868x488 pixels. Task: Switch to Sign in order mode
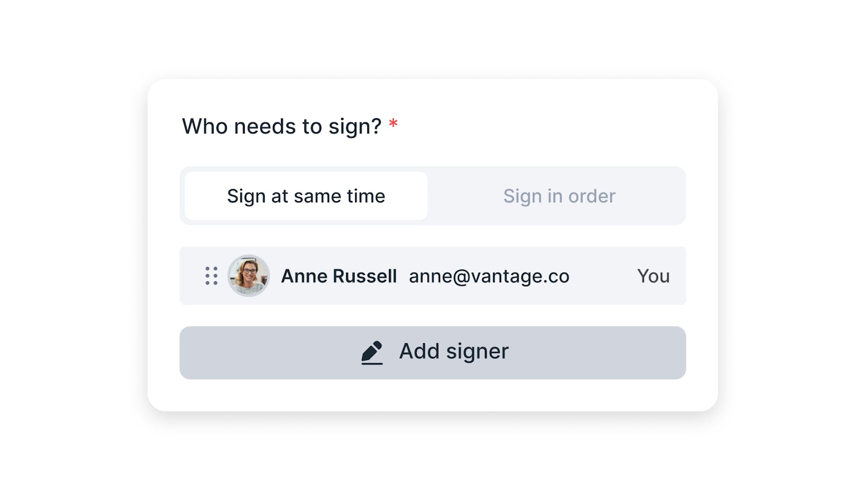click(x=559, y=196)
